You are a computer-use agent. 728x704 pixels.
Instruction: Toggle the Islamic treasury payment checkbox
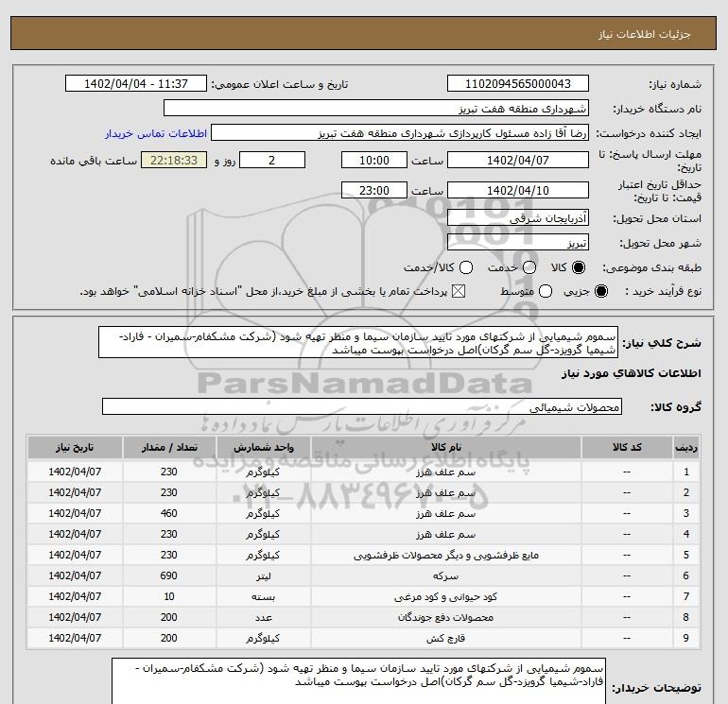point(459,291)
